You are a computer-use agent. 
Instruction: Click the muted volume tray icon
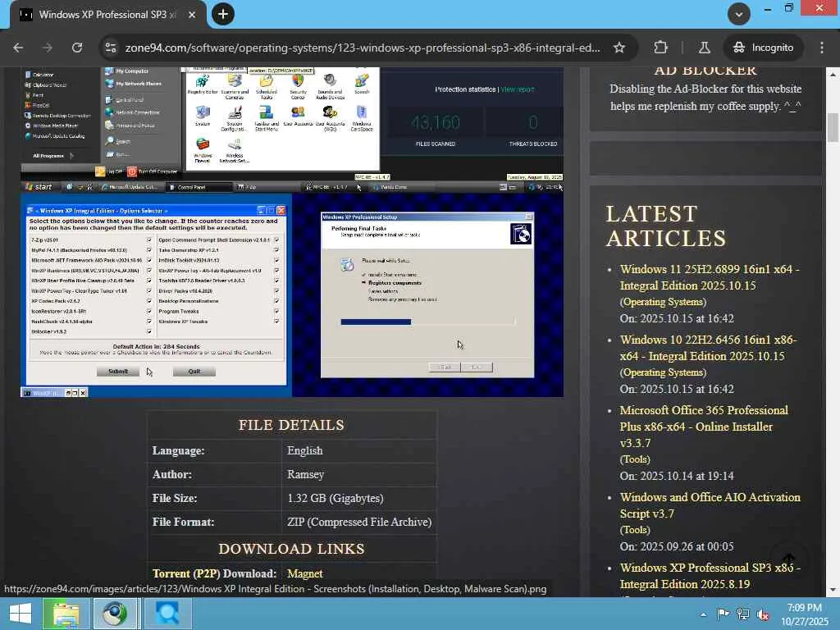(764, 614)
